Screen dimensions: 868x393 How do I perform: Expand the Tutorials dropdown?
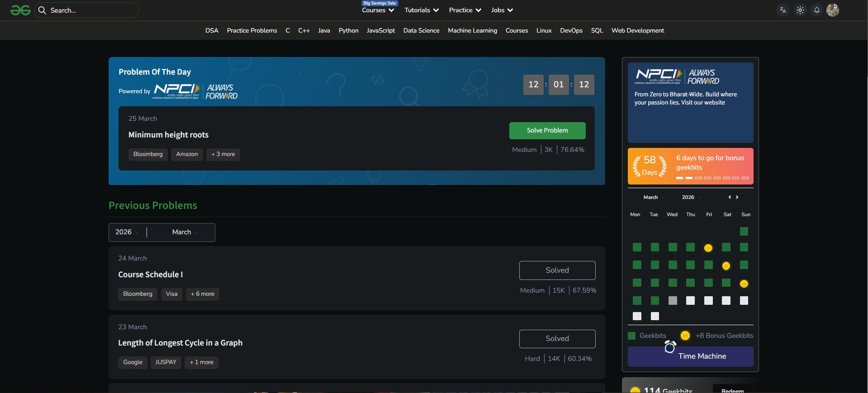click(x=422, y=10)
